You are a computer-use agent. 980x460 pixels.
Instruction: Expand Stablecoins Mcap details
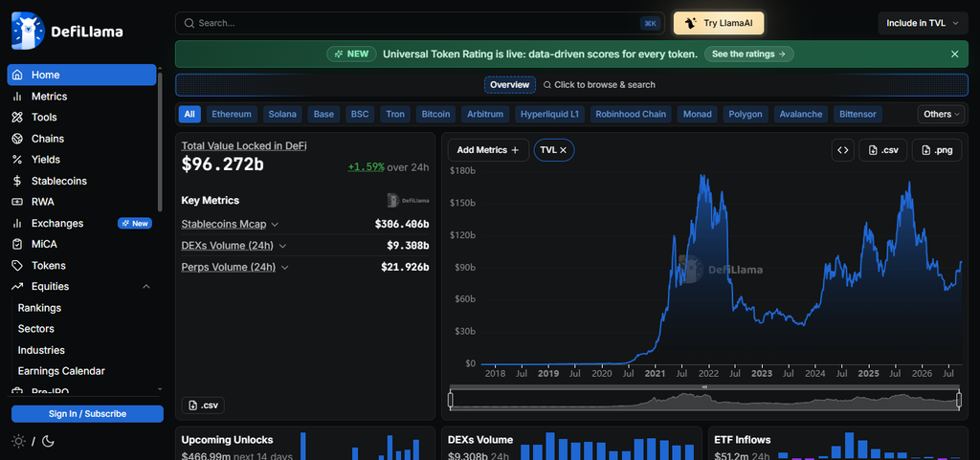(x=275, y=225)
